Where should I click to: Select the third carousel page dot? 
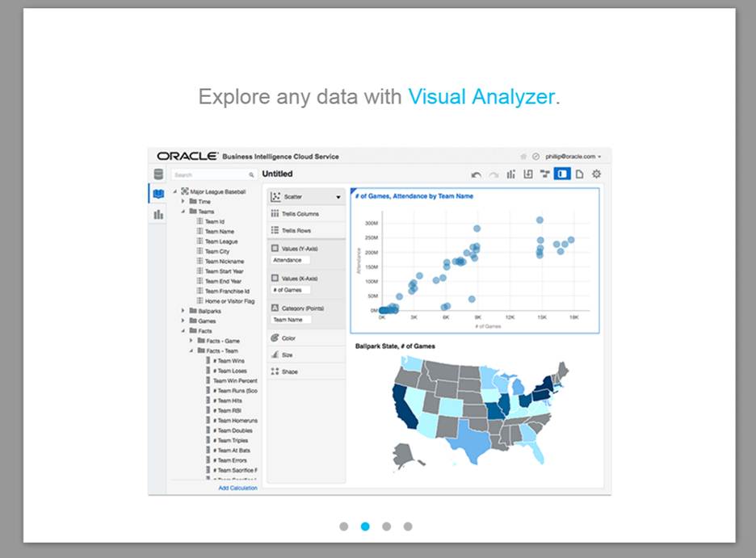pos(387,527)
